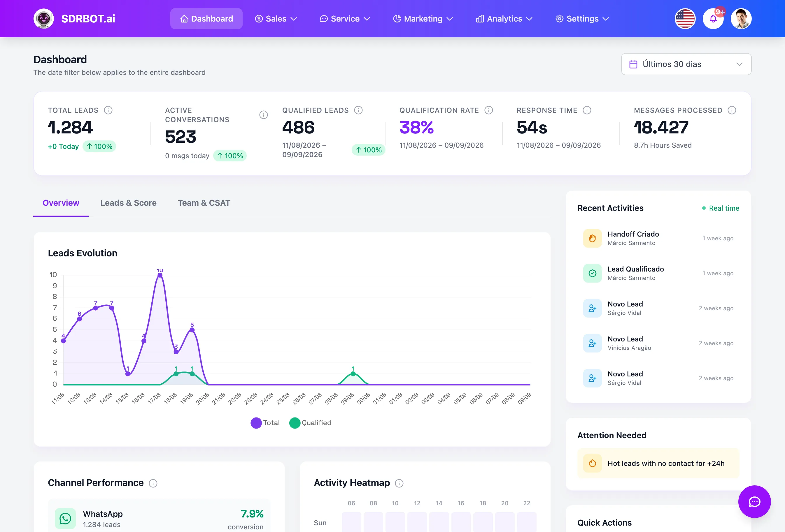Expand the Sales menu
The height and width of the screenshot is (532, 785).
(276, 19)
